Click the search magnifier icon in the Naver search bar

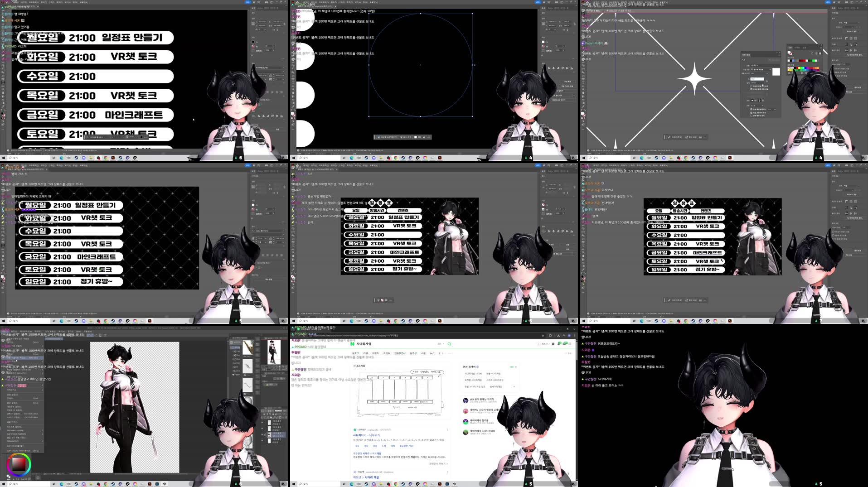click(449, 344)
